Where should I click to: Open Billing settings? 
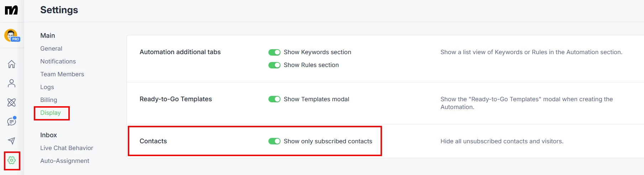[49, 100]
